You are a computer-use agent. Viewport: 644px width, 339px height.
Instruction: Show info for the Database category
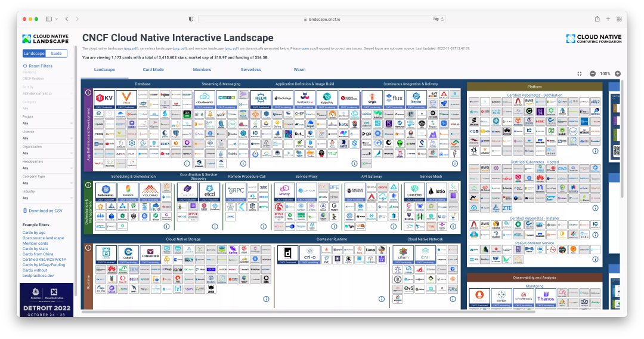point(187,164)
